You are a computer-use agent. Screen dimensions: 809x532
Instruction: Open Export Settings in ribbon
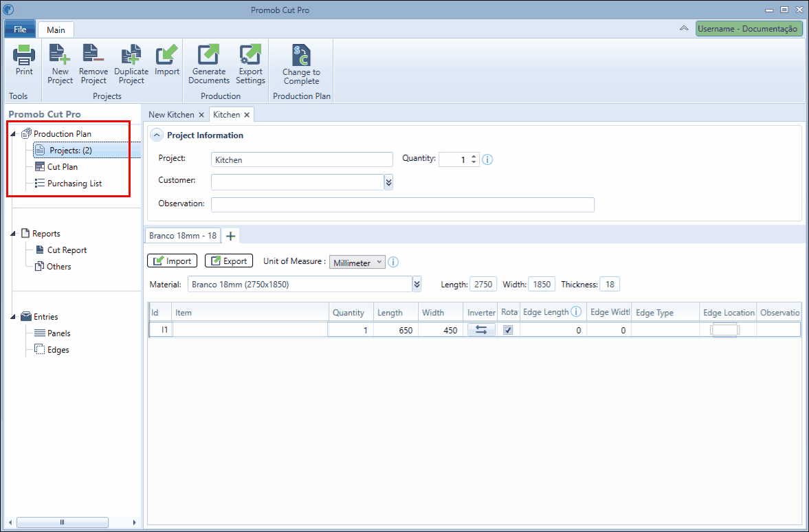pyautogui.click(x=250, y=55)
